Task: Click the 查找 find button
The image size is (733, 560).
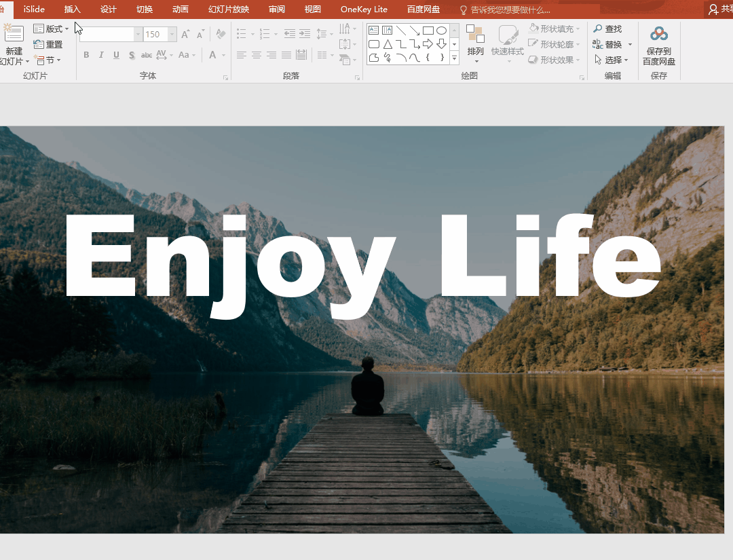Action: tap(607, 29)
